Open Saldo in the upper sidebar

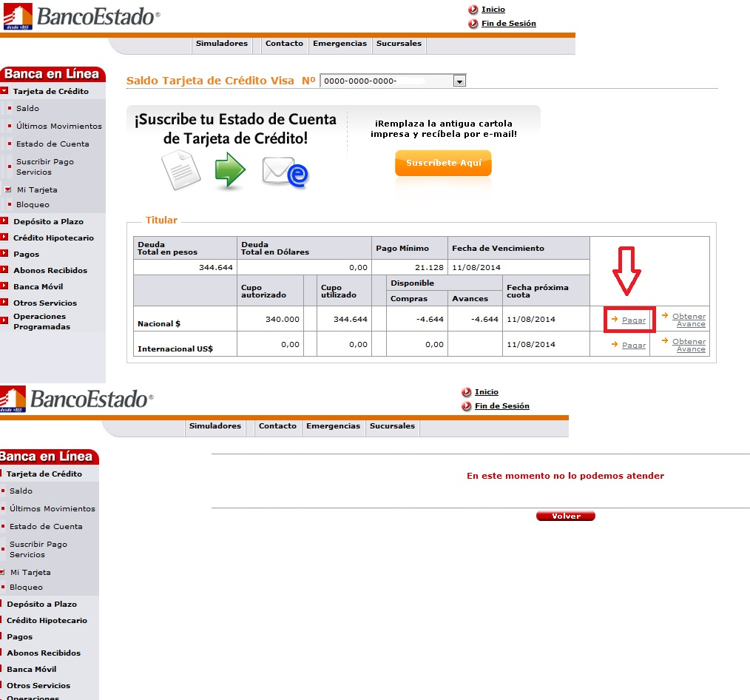[x=28, y=109]
